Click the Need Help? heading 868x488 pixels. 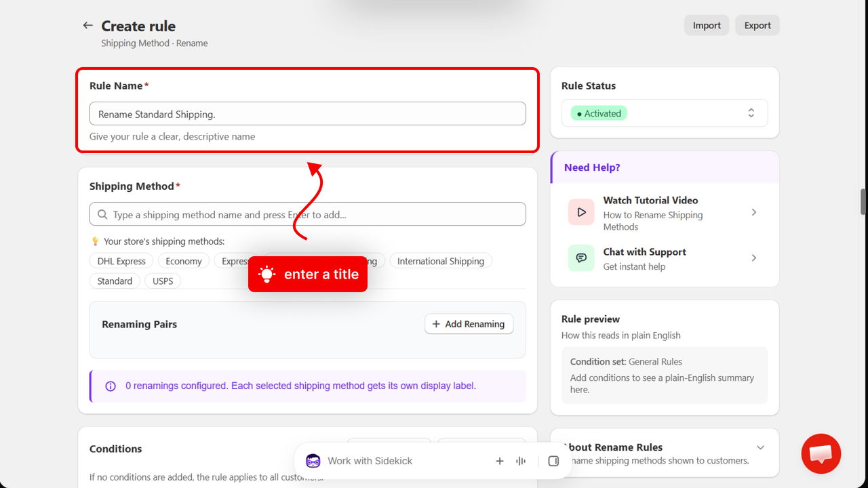pyautogui.click(x=592, y=167)
